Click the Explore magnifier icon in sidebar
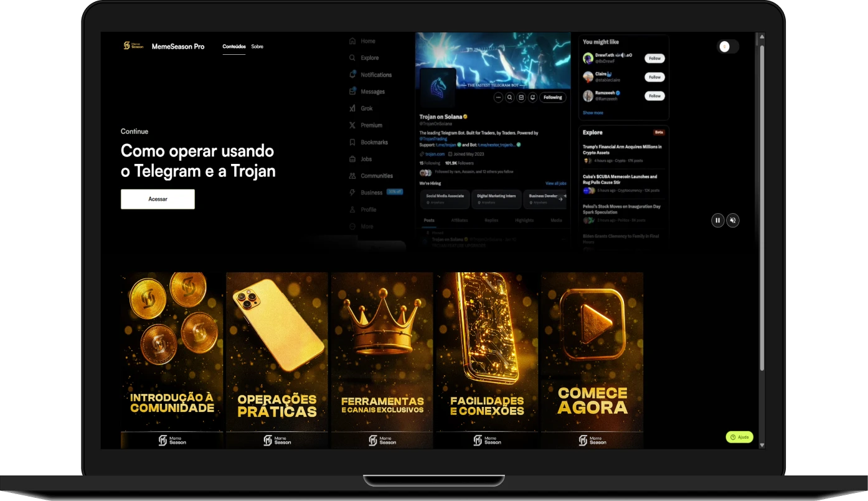Screen dimensions: 868x501 click(x=352, y=58)
